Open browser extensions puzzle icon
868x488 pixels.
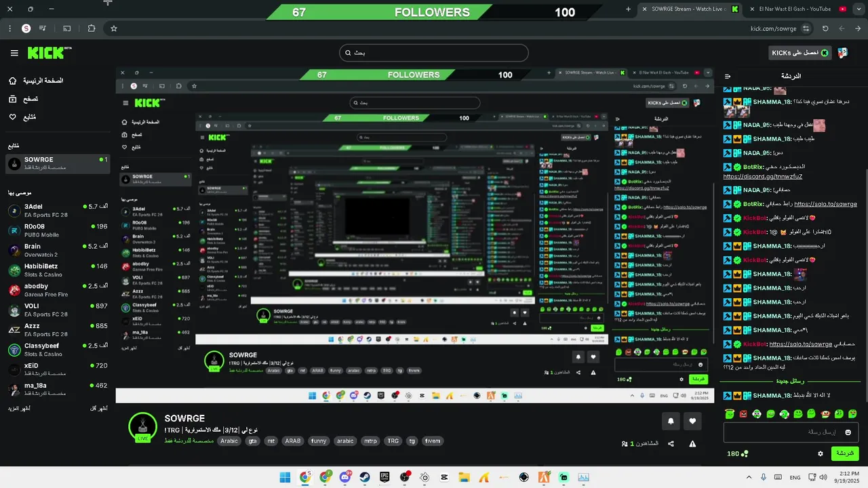[x=92, y=28]
